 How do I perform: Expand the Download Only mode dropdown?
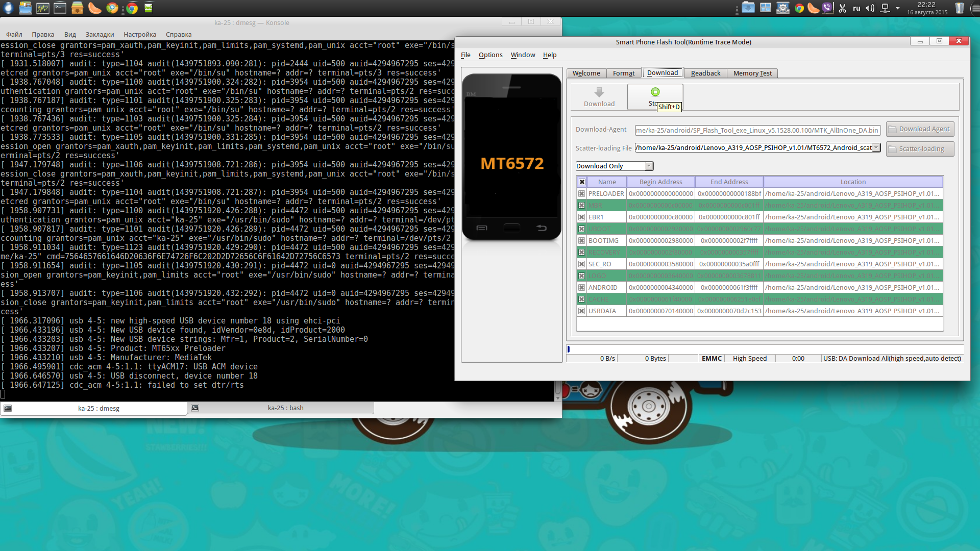pyautogui.click(x=649, y=166)
